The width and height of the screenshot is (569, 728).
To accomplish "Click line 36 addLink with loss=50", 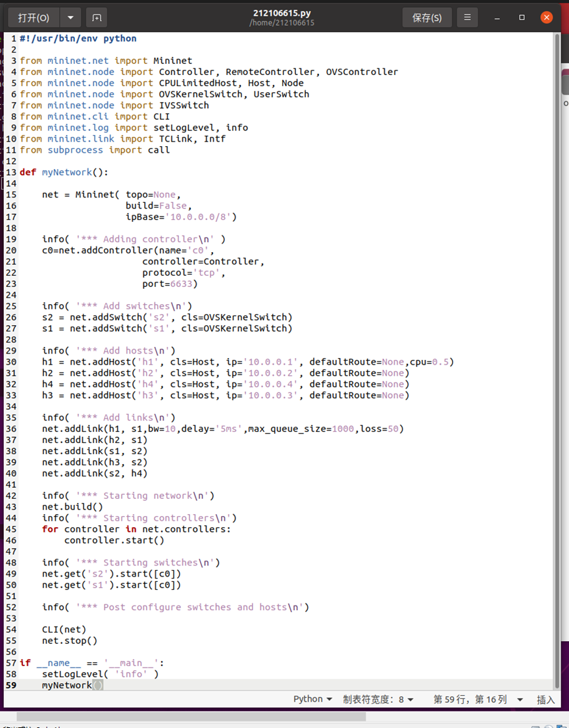I will 223,429.
